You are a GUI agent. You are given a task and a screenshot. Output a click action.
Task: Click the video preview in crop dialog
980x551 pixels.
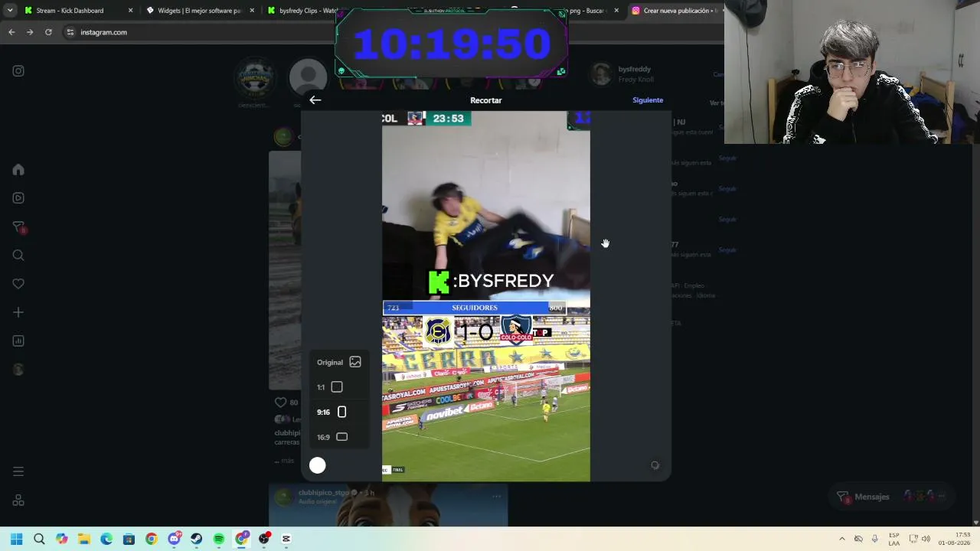coord(486,296)
